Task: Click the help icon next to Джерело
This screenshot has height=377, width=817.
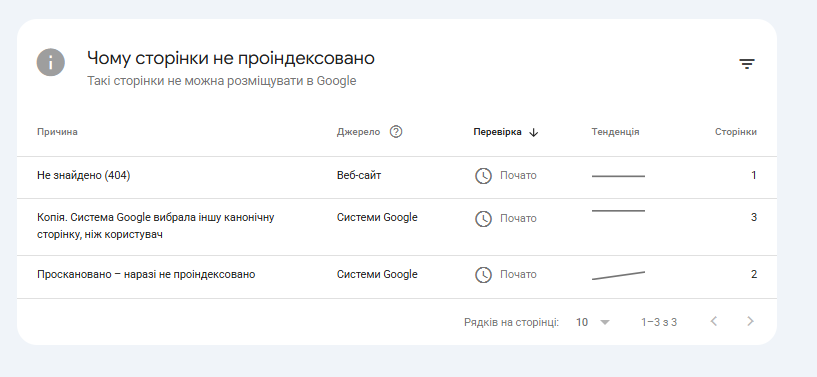Action: coord(396,132)
